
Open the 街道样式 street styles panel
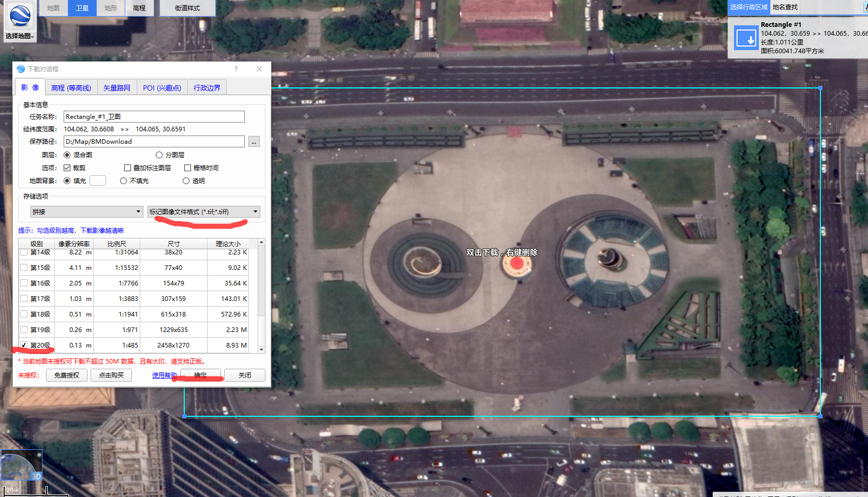click(187, 8)
